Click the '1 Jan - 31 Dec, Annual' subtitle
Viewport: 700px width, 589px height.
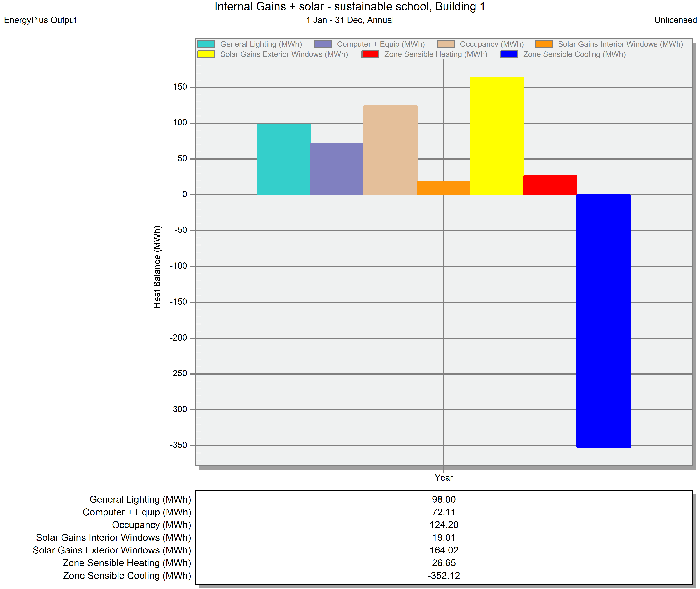pyautogui.click(x=350, y=20)
